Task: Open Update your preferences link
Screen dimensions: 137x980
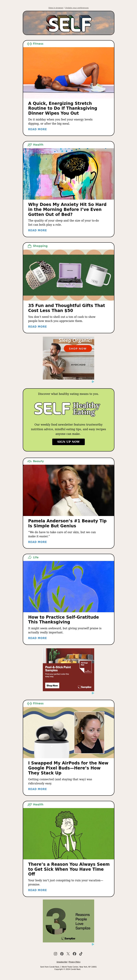Action: tap(77, 8)
